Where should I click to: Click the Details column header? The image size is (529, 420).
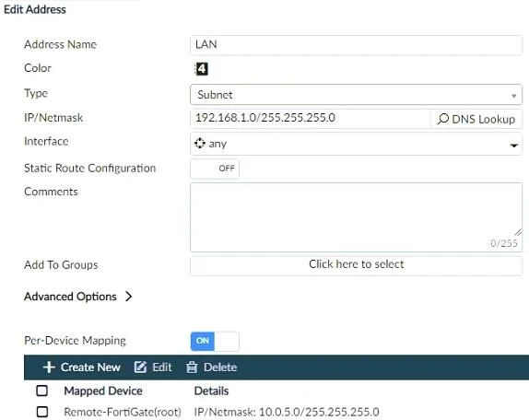(212, 391)
